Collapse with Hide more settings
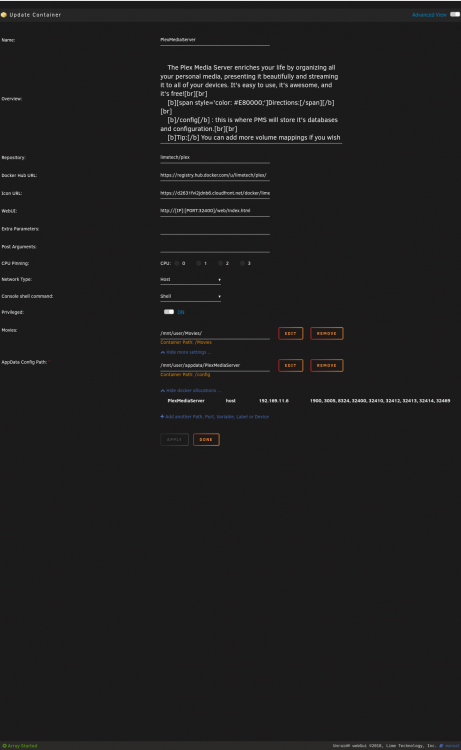Screen dimensions: 461x750 [186, 353]
